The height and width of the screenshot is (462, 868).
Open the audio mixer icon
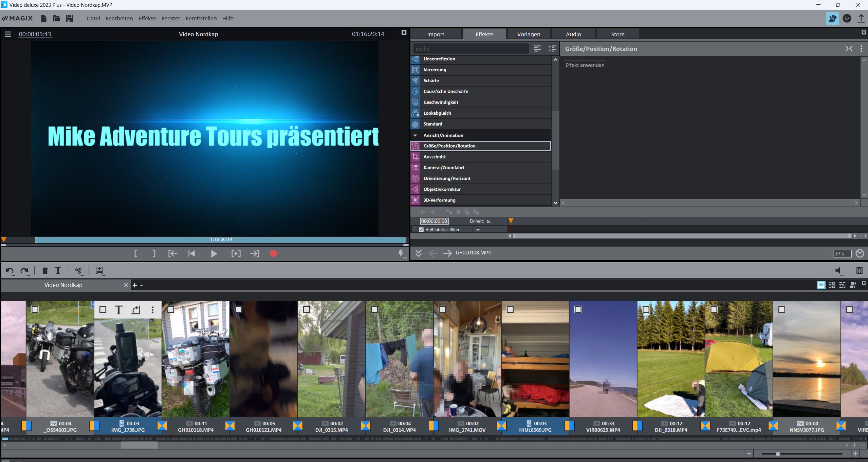click(859, 270)
